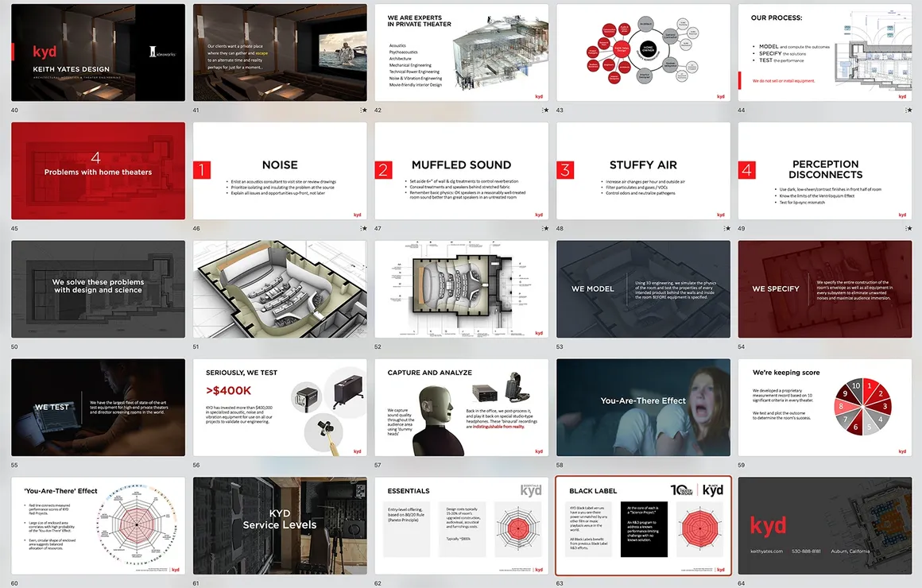Select slide 43 with the circle diagram

643,53
